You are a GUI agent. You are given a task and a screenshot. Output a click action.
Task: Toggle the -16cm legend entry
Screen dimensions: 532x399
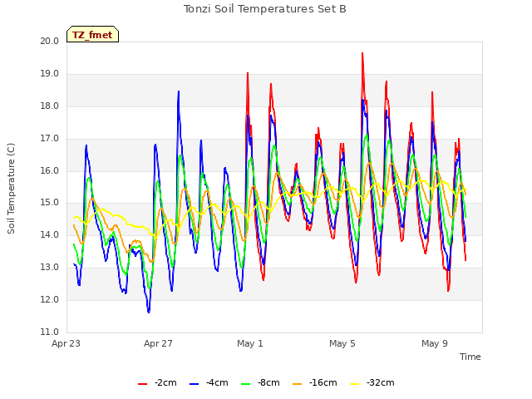coord(315,383)
